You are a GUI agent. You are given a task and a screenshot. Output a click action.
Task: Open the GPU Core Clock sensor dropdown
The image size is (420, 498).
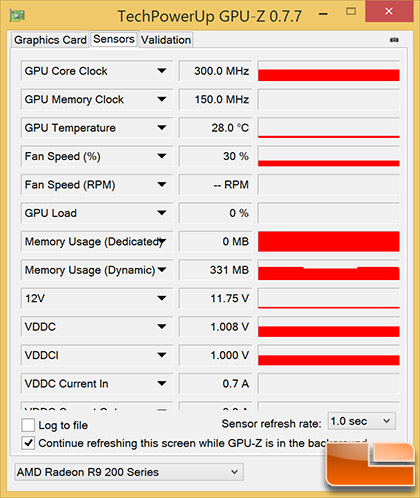(162, 71)
